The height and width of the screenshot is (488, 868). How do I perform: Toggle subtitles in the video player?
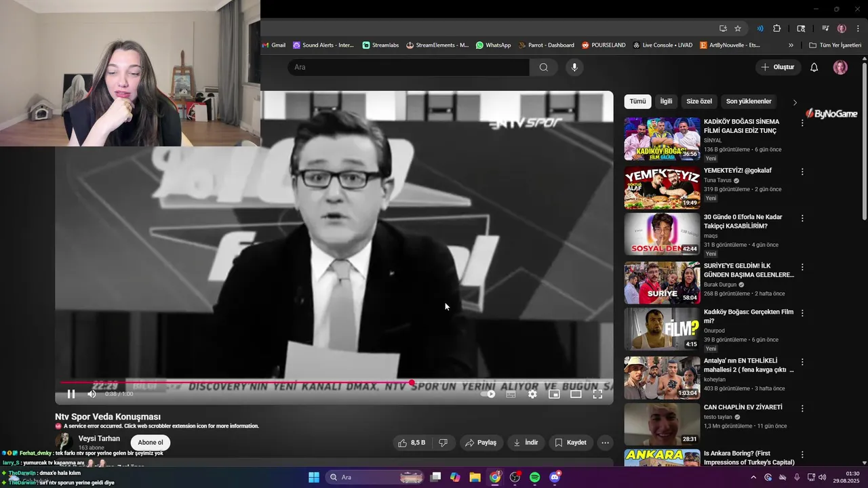pyautogui.click(x=511, y=394)
